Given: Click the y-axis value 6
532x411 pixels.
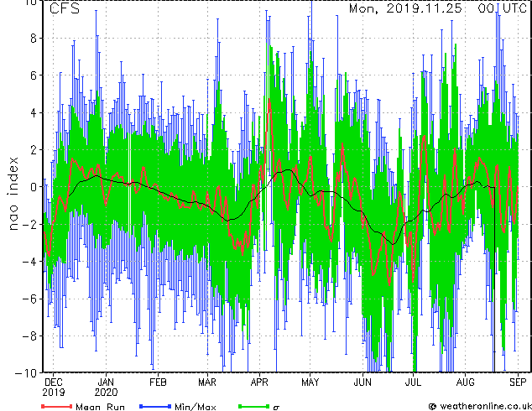Looking at the screenshot, I should coord(34,75).
